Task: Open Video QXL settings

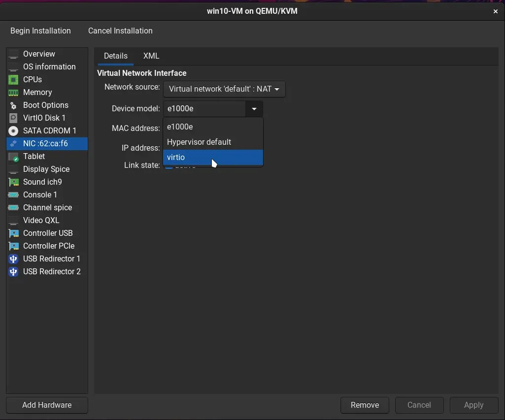Action: click(x=47, y=221)
